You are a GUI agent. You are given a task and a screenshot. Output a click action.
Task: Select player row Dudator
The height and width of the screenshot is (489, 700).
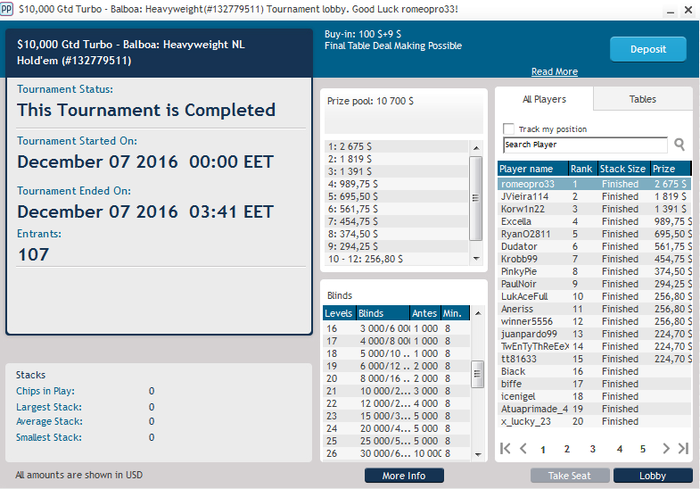594,247
